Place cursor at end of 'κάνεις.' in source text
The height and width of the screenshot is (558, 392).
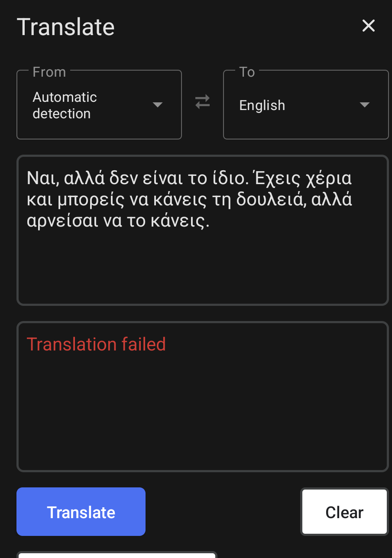[210, 221]
